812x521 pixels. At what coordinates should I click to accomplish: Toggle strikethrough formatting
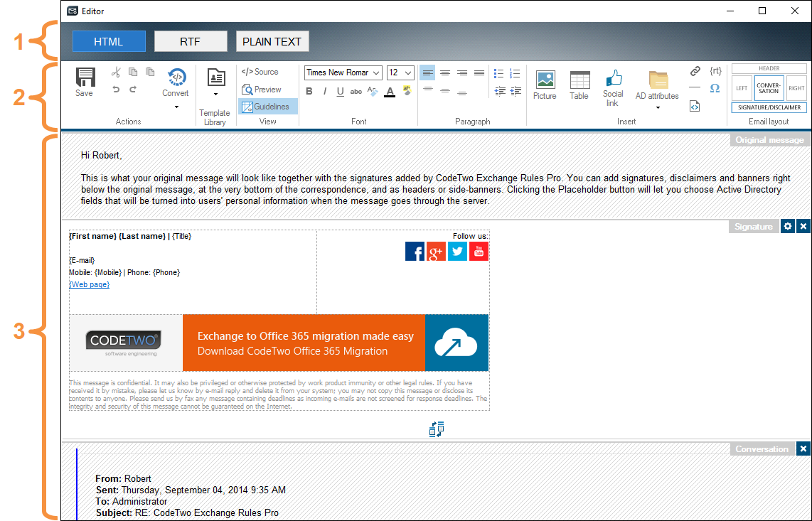click(x=356, y=92)
